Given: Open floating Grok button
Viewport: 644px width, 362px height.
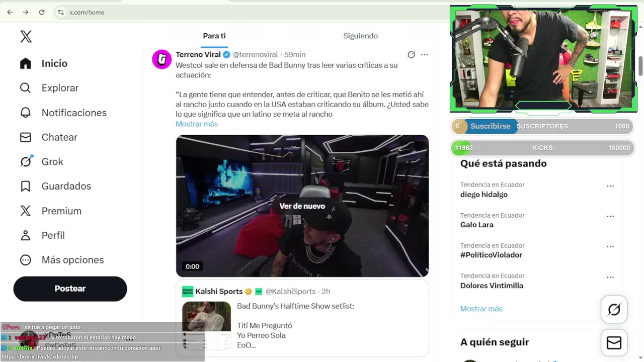Looking at the screenshot, I should pyautogui.click(x=614, y=309).
